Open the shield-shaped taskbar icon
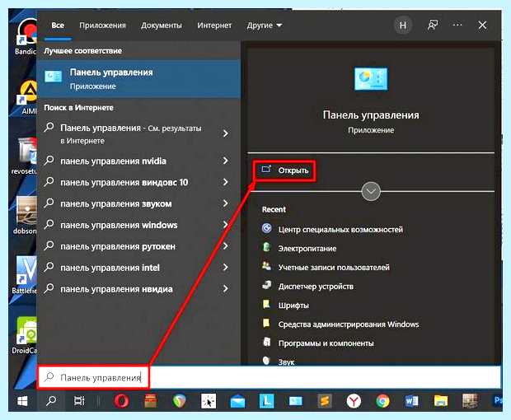Image resolution: width=511 pixels, height=420 pixels. [x=179, y=401]
